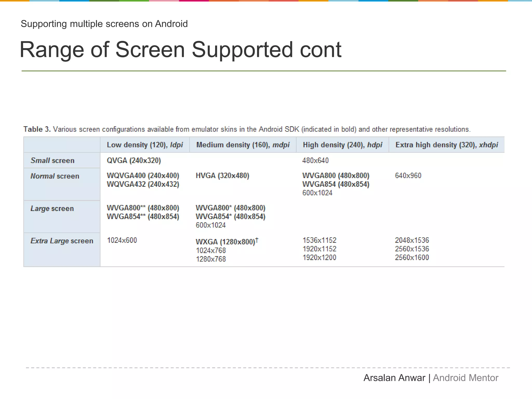This screenshot has width=532, height=399.
Task: Click the 'Large screen' row label
Action: point(52,209)
